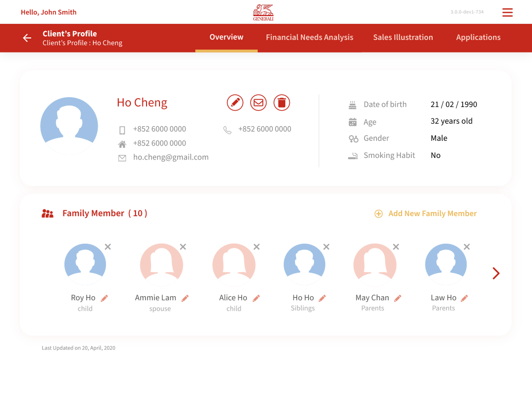Select Alice Ho's avatar
Viewport: 532px width, 399px height.
coord(234,264)
